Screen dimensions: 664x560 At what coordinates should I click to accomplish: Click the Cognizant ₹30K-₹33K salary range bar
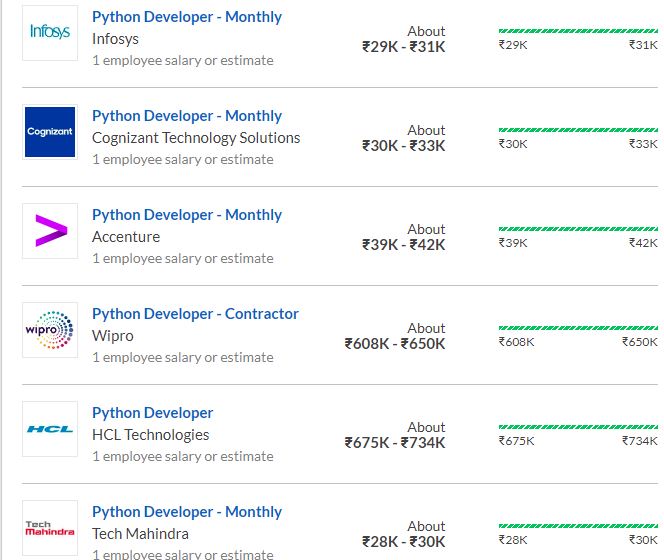578,130
